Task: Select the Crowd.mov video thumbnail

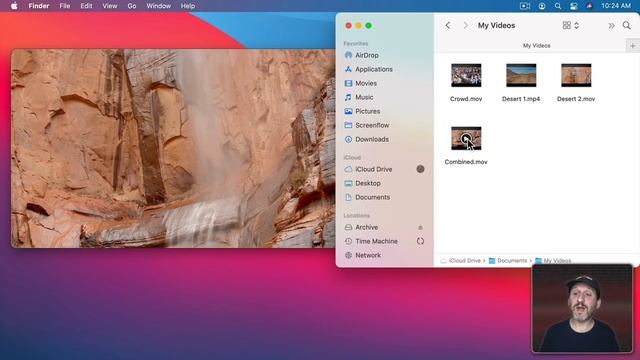Action: (466, 75)
